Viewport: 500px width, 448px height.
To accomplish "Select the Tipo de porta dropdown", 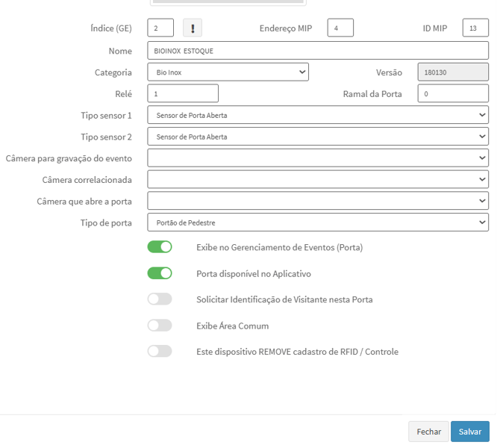I will click(x=317, y=223).
